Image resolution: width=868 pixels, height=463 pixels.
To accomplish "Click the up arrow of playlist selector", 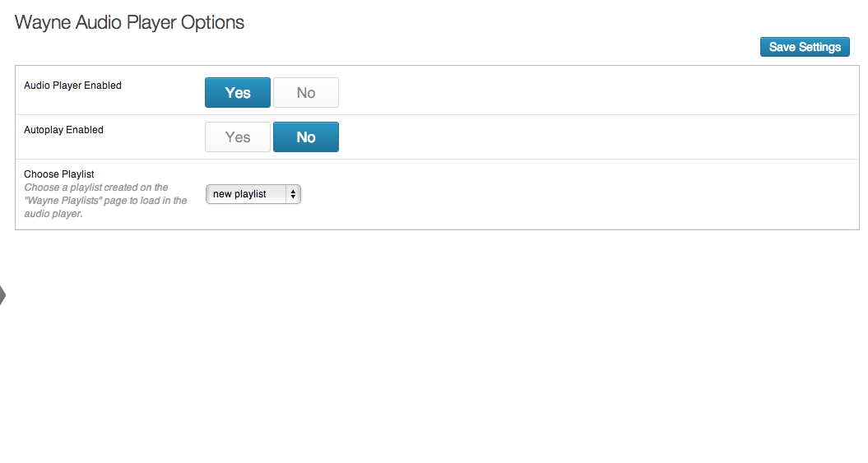I will point(293,192).
